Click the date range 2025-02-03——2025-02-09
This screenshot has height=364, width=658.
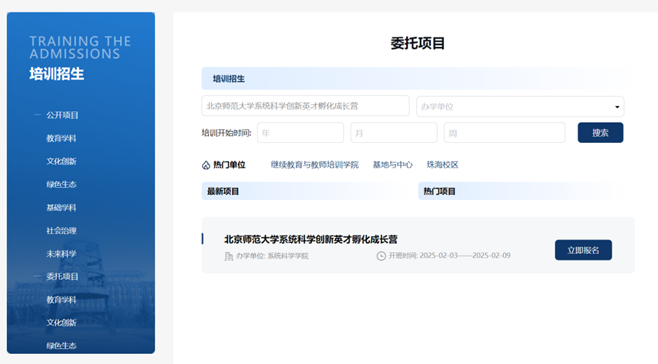click(x=465, y=255)
